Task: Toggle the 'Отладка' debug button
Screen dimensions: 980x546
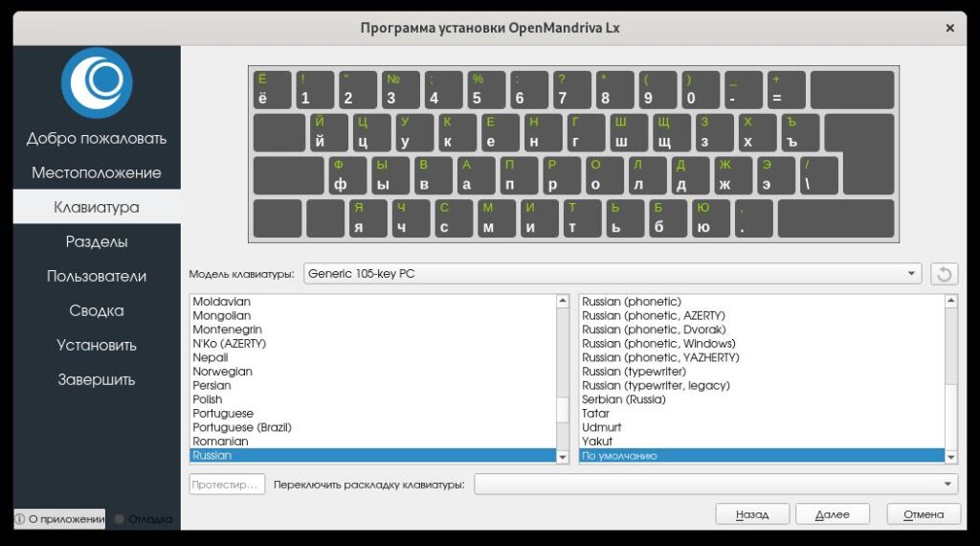Action: (x=144, y=518)
